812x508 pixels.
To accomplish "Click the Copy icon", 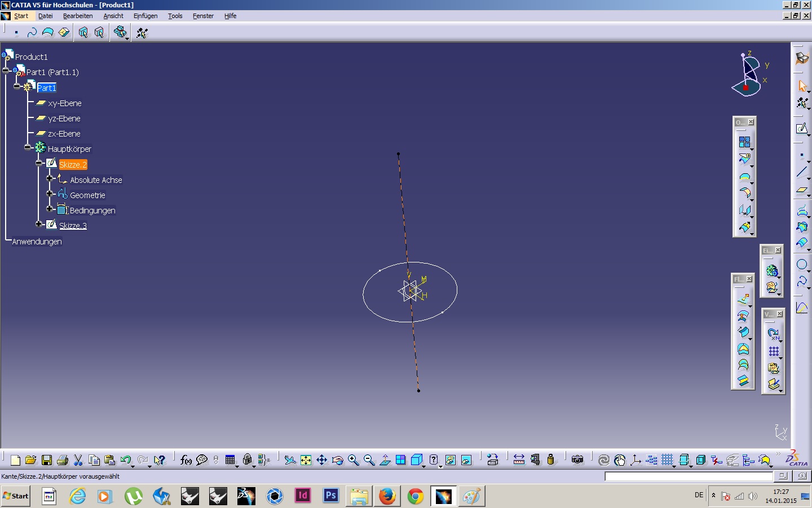I will [94, 460].
